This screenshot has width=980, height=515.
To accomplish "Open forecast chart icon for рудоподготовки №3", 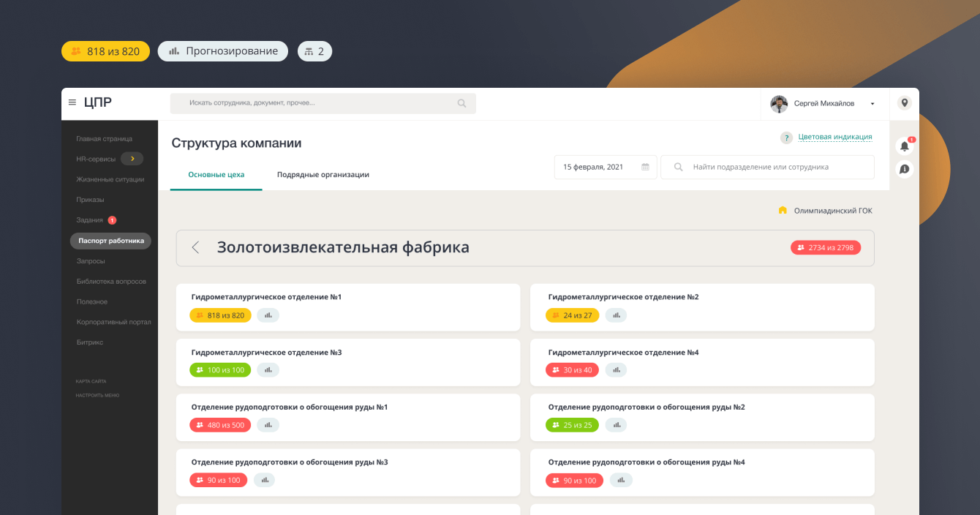I will tap(265, 480).
